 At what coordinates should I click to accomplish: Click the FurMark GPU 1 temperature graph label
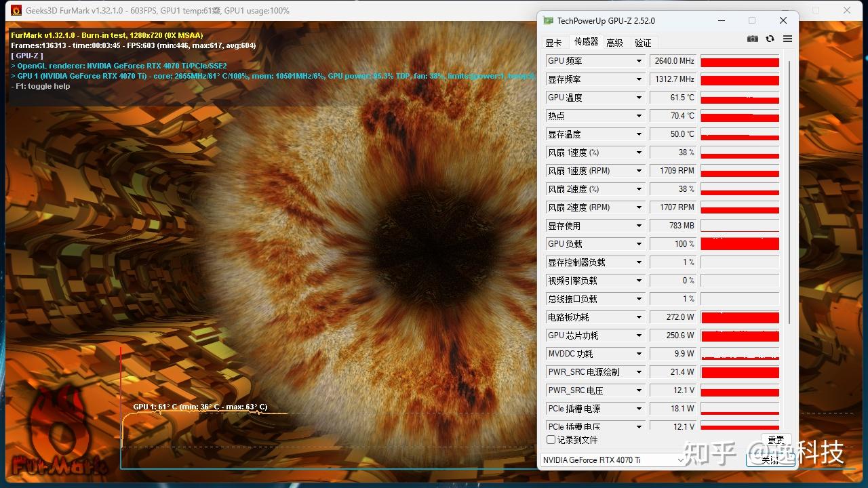pyautogui.click(x=200, y=407)
